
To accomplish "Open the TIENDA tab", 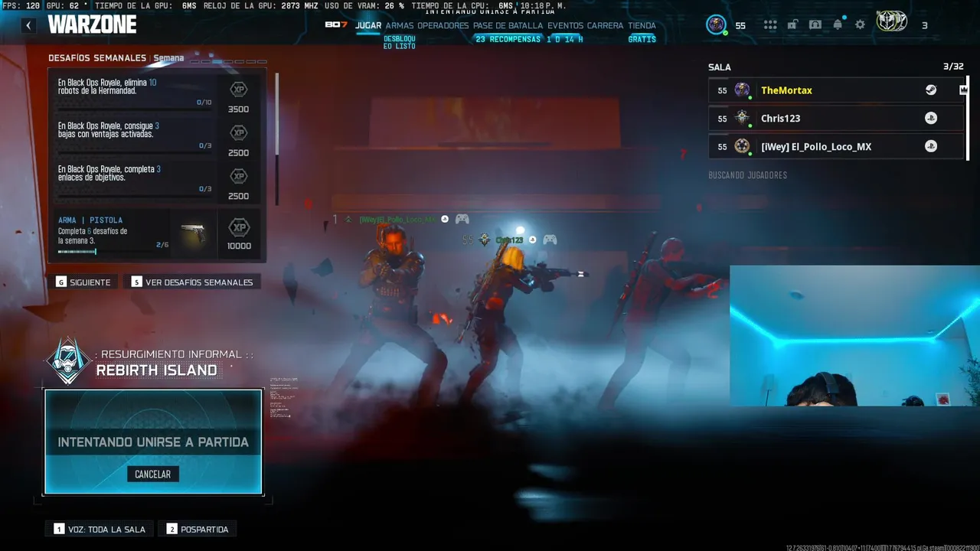I will [642, 25].
